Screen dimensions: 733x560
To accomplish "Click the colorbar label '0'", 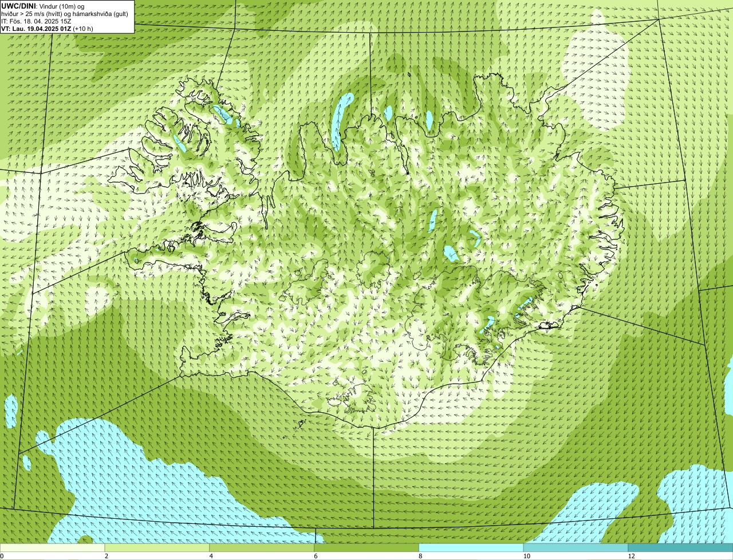I will (2, 556).
